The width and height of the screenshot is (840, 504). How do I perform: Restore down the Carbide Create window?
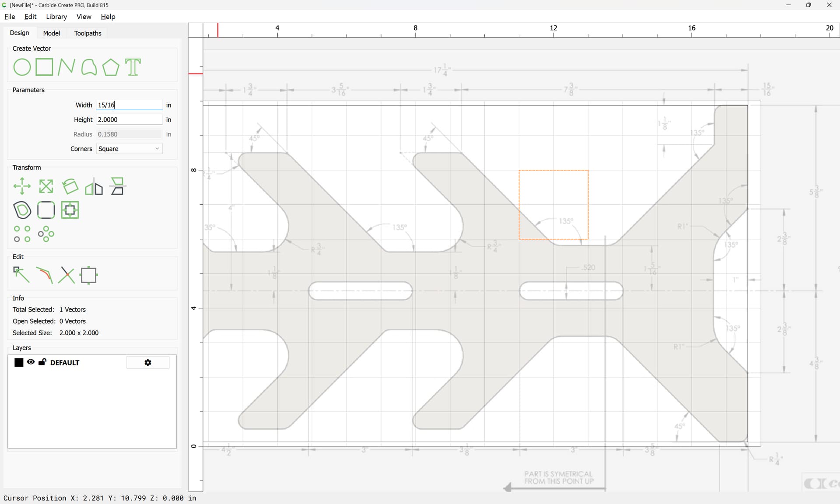pos(808,5)
